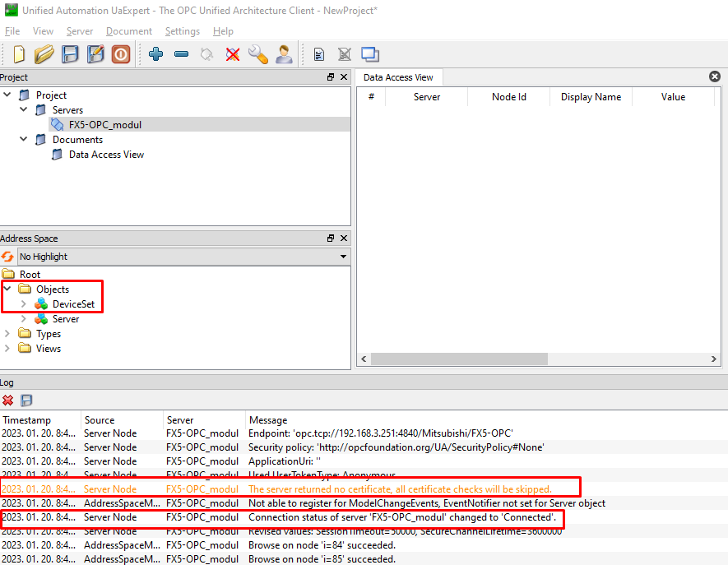This screenshot has height=565, width=728.
Task: Sort by the Value column header
Action: pyautogui.click(x=673, y=96)
